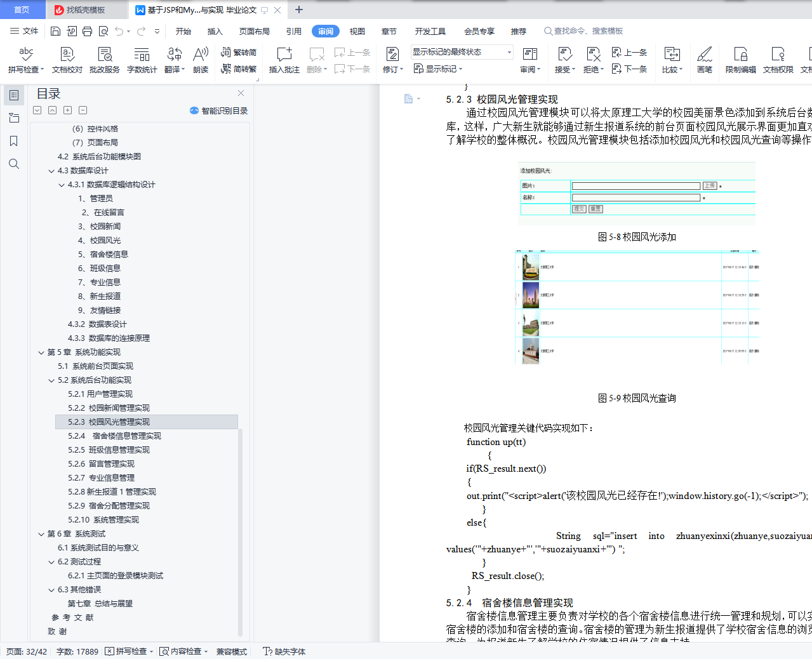812x659 pixels.
Task: Jump to 4.3.2 数据表设计 in outline
Action: coord(97,324)
